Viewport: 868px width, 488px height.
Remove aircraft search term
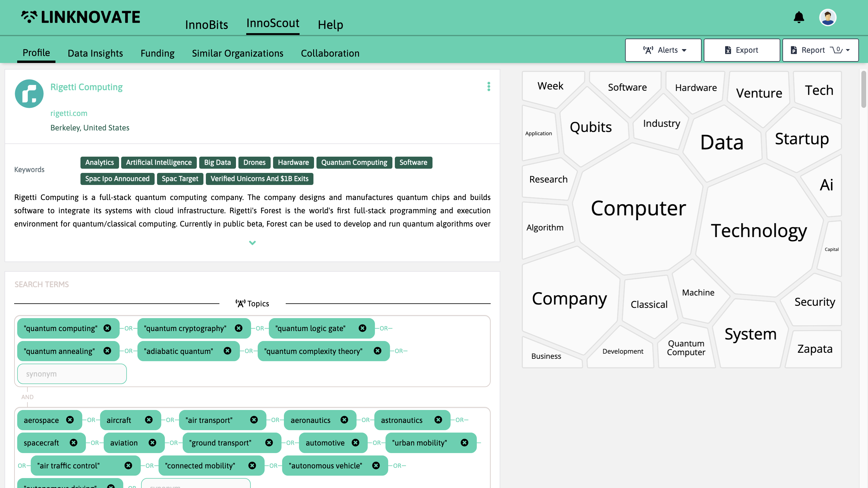[149, 420]
